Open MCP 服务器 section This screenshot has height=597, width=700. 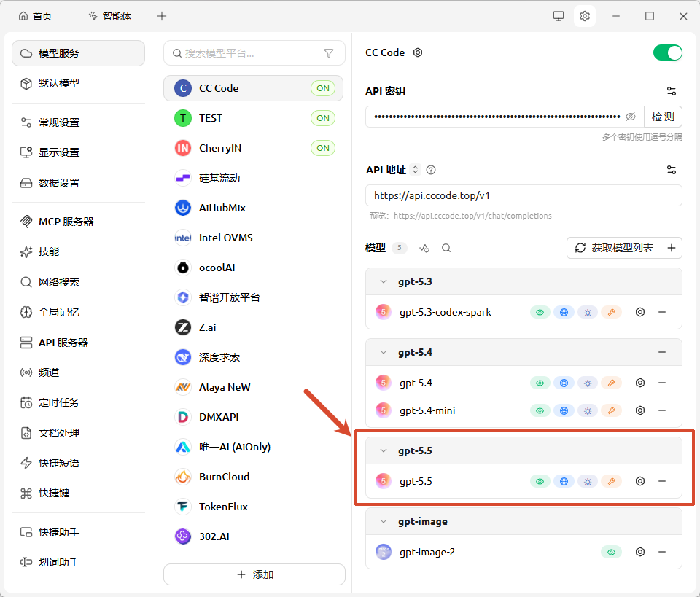tap(78, 222)
